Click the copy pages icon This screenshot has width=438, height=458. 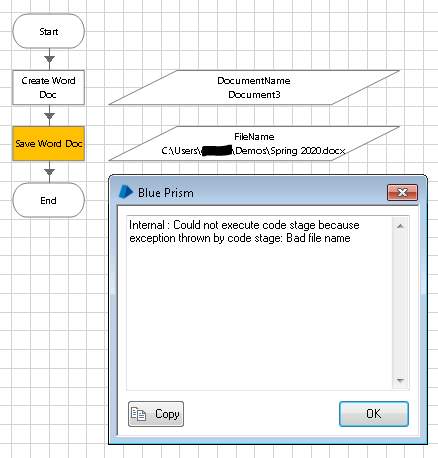coord(138,414)
